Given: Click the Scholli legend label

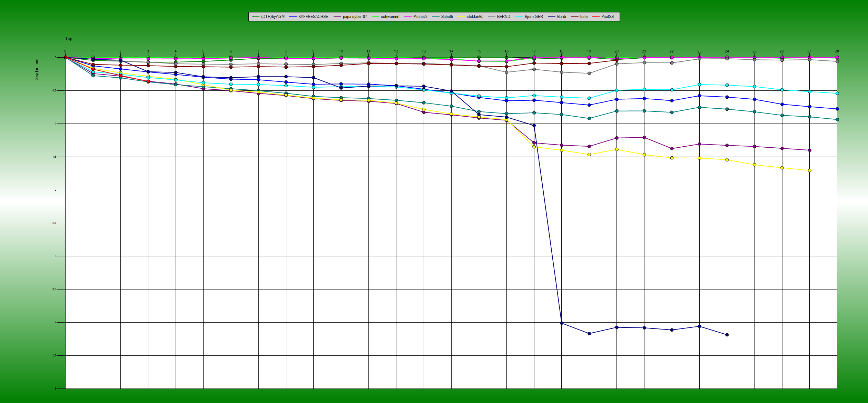Looking at the screenshot, I should (447, 17).
